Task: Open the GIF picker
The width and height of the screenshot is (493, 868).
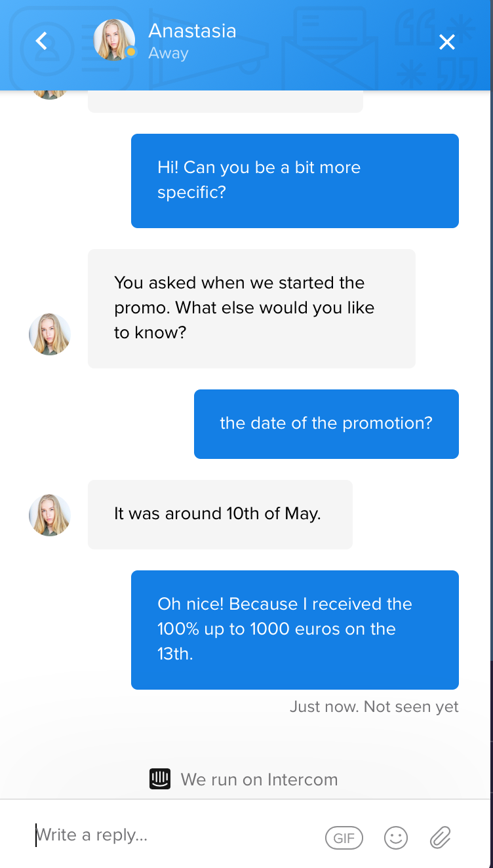Action: click(344, 837)
